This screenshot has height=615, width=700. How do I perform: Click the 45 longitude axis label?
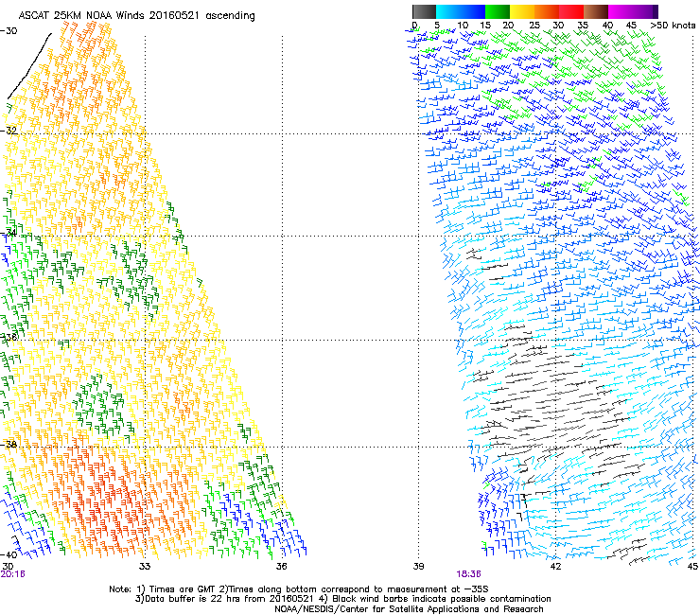[692, 567]
